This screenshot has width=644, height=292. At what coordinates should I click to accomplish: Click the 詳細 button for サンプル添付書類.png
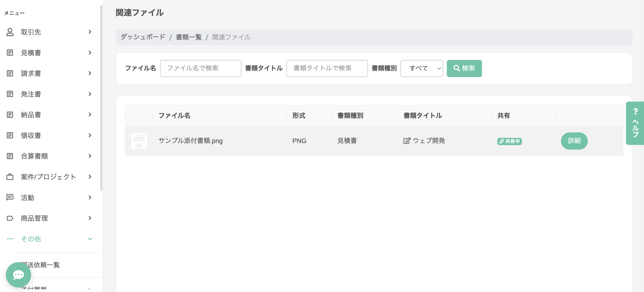pos(574,141)
